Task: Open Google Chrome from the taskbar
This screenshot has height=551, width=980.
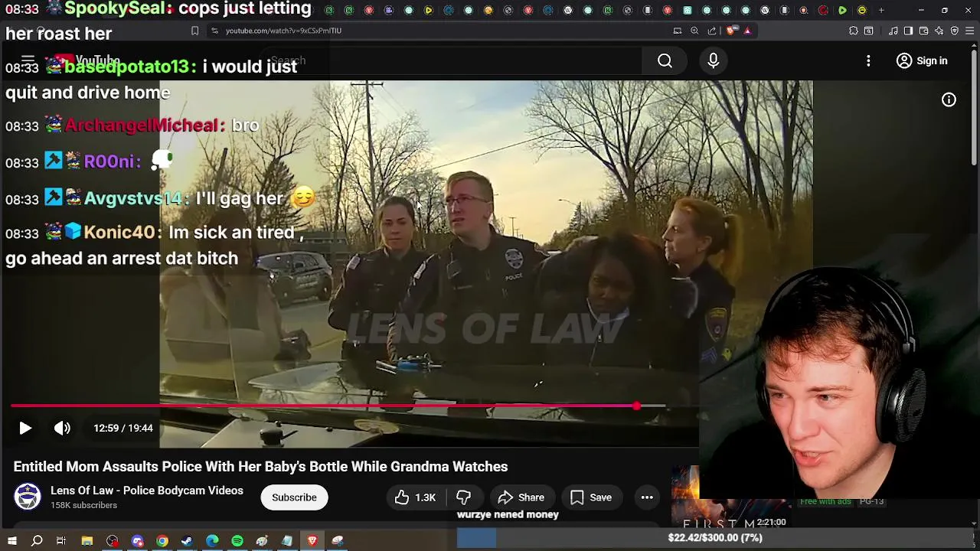Action: click(x=162, y=541)
